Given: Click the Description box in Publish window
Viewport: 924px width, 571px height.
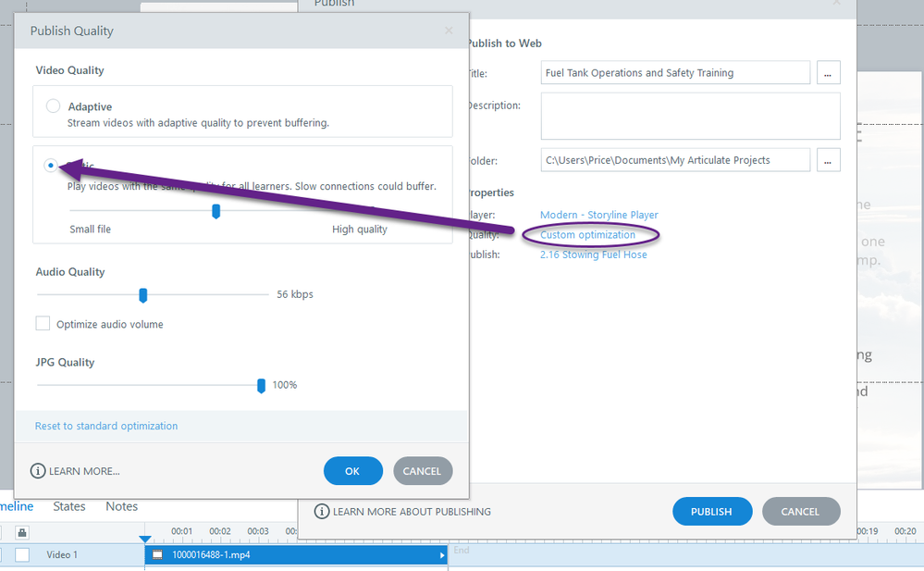Looking at the screenshot, I should pyautogui.click(x=691, y=116).
